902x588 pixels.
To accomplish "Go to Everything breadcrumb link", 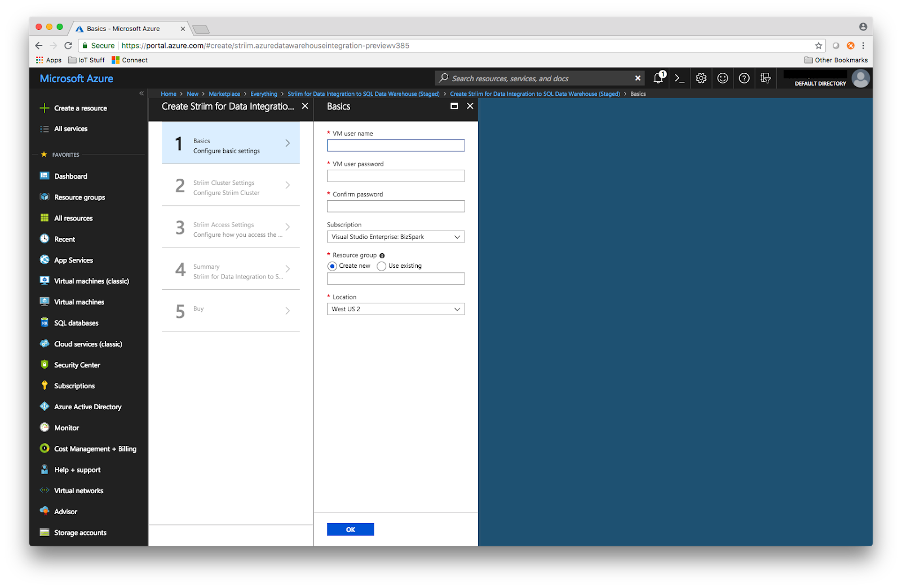I will (x=264, y=94).
